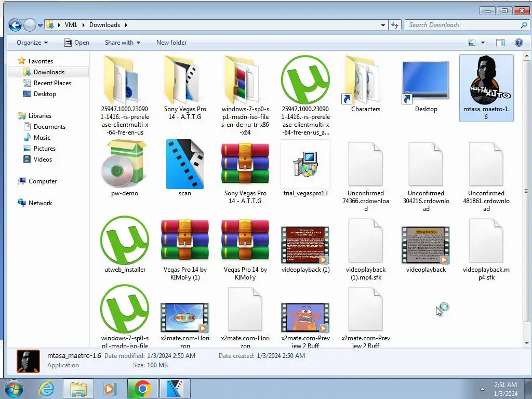This screenshot has height=399, width=532.
Task: Go back with the Back arrow
Action: (15, 25)
